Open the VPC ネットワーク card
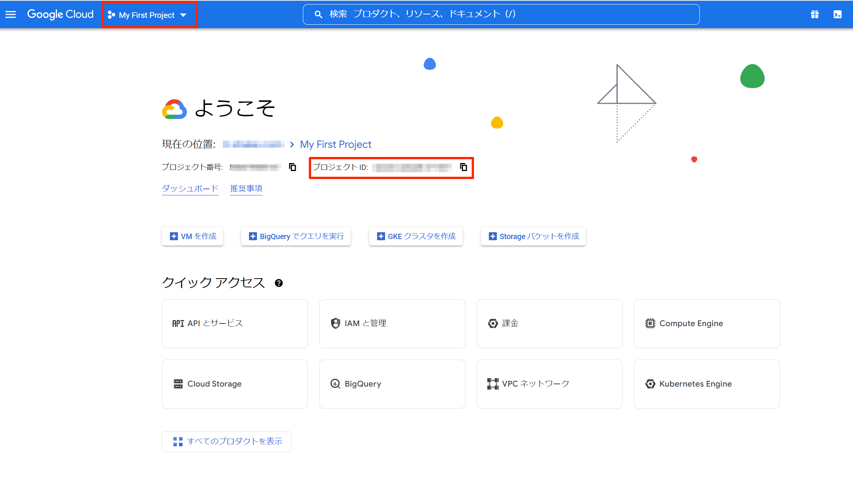Image resolution: width=853 pixels, height=504 pixels. pyautogui.click(x=550, y=384)
